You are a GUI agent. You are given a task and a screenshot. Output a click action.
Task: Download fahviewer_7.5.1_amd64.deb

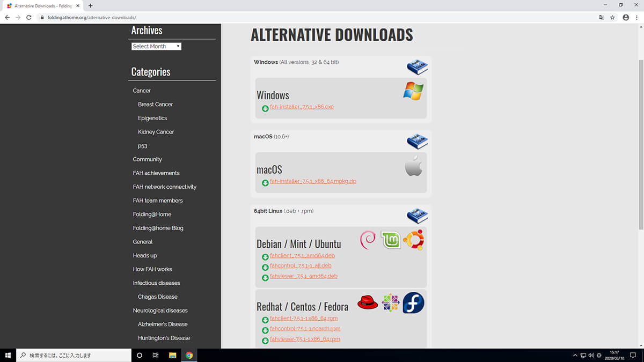click(304, 276)
